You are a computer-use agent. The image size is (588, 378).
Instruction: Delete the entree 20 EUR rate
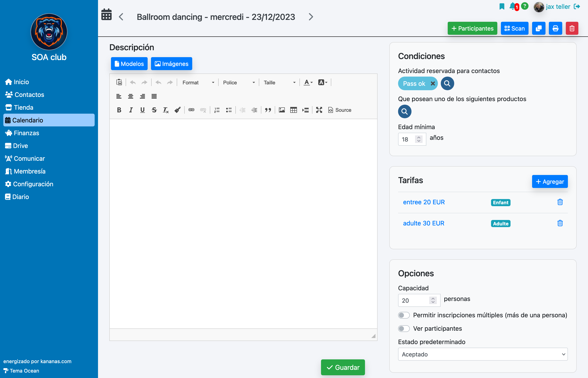tap(560, 202)
